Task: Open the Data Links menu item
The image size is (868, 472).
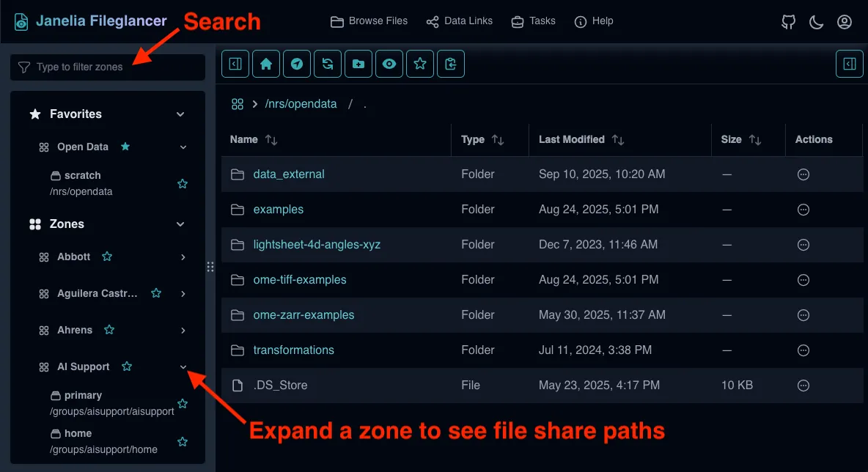Action: (460, 21)
